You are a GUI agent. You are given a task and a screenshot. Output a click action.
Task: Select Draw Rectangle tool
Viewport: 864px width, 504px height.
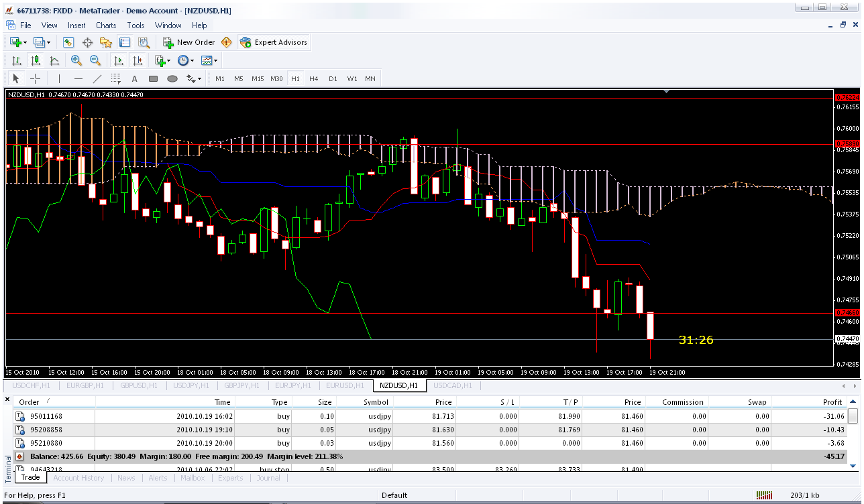pos(153,78)
